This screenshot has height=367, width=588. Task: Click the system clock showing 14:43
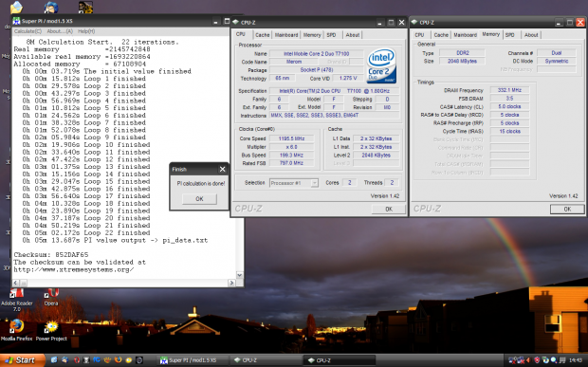coord(576,360)
